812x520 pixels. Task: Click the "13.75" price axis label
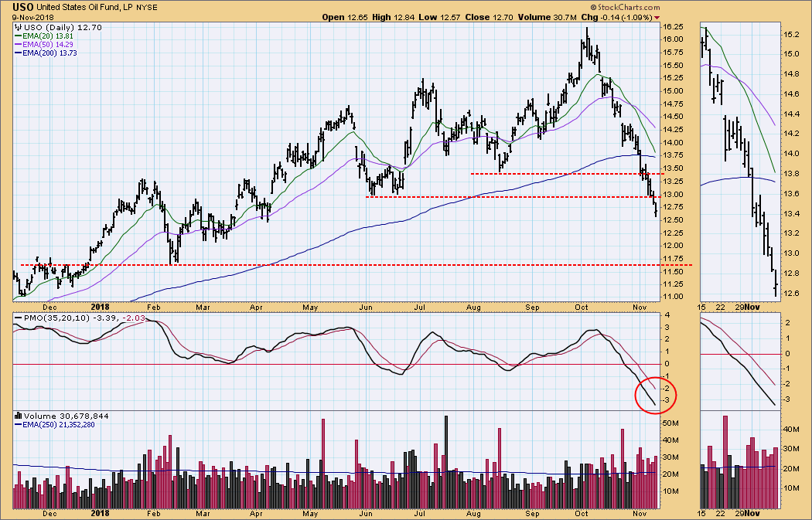pos(673,155)
